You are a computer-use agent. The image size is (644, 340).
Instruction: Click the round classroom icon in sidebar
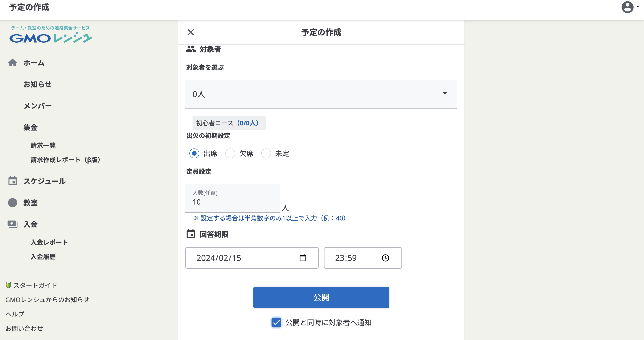point(13,203)
